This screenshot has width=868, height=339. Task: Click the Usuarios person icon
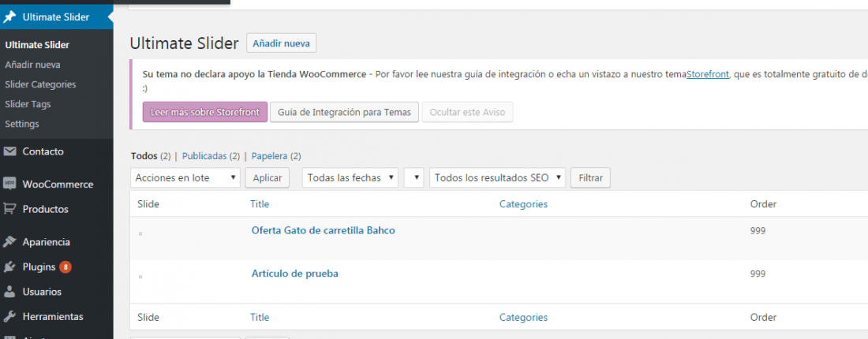(x=9, y=292)
